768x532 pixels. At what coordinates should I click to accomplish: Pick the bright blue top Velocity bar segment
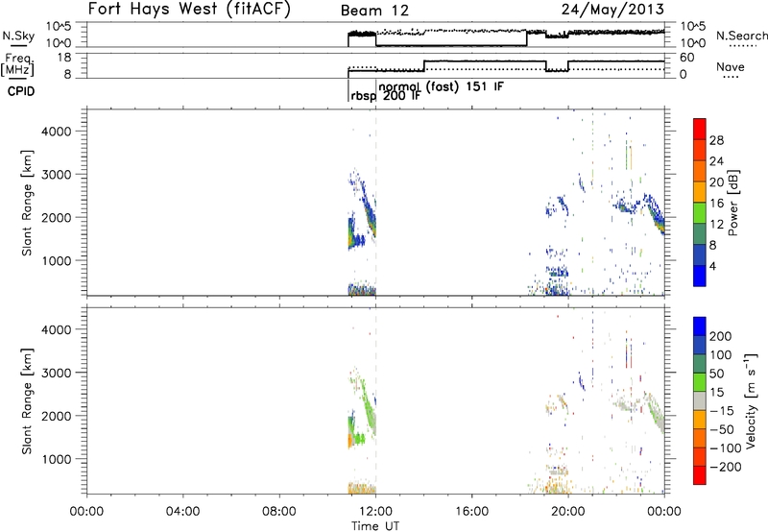tap(700, 326)
